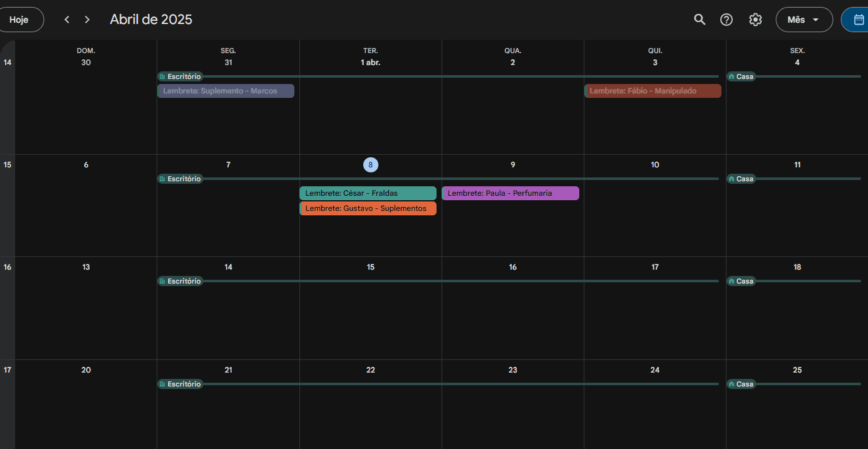
Task: Open the calendar search icon
Action: click(x=699, y=20)
